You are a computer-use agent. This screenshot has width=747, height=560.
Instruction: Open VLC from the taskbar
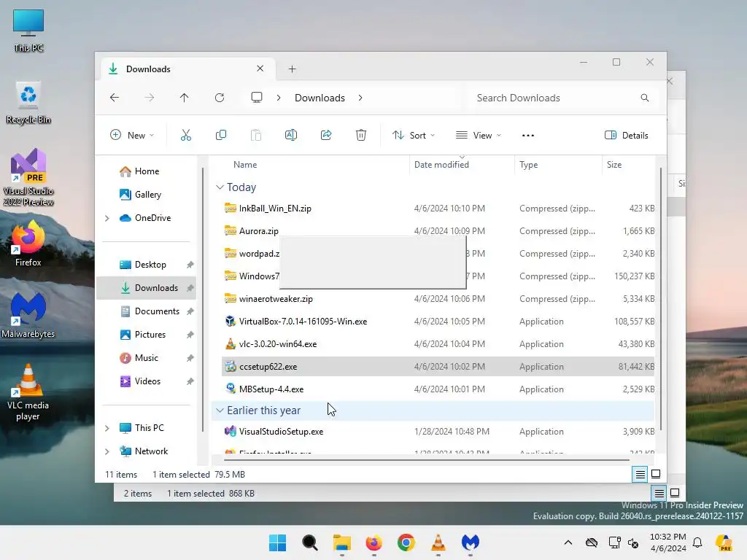click(x=438, y=542)
